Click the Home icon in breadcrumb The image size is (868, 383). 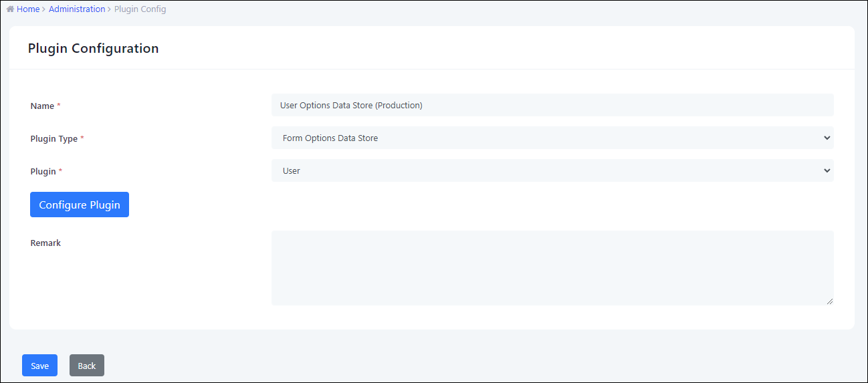10,9
